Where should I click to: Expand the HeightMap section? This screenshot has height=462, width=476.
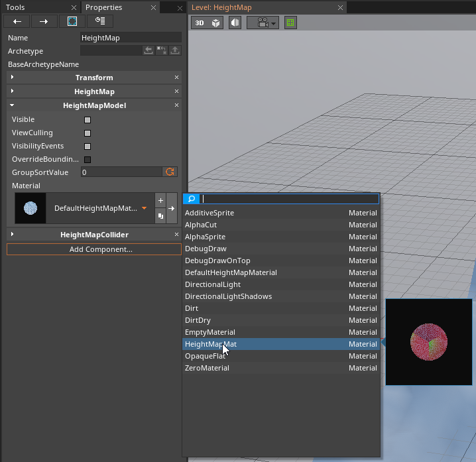[12, 91]
